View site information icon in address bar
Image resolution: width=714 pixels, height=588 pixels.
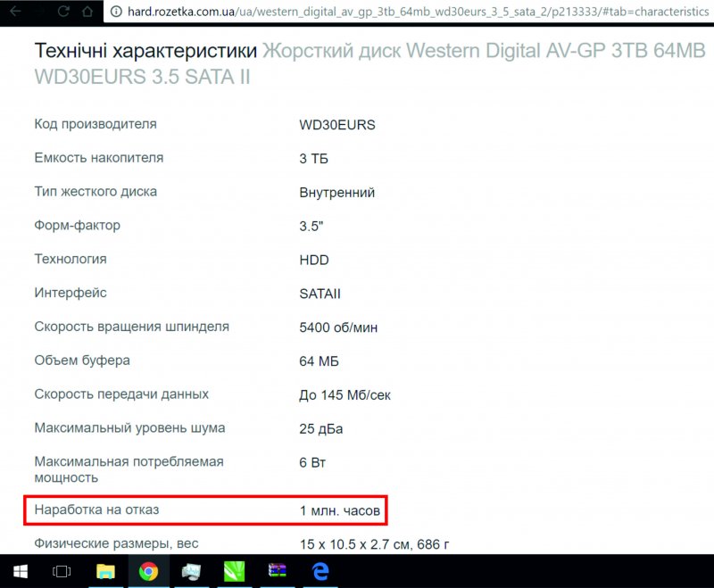pyautogui.click(x=116, y=12)
